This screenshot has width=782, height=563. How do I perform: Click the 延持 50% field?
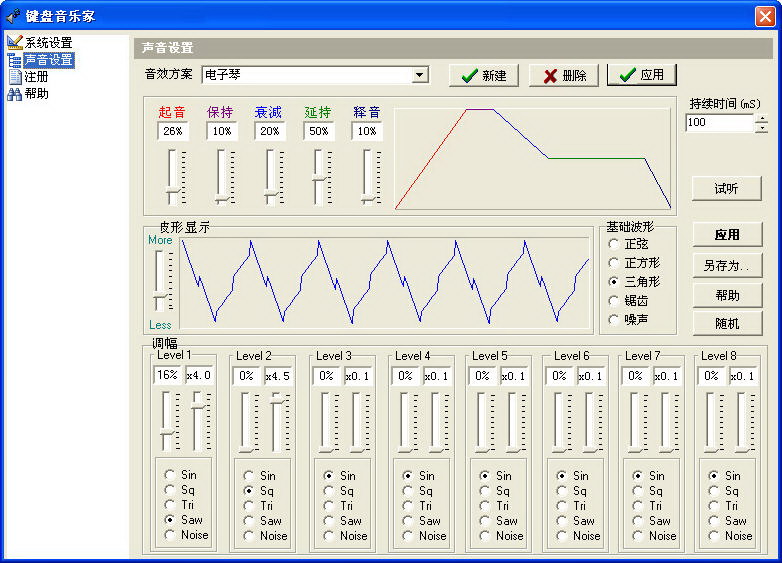pos(319,131)
